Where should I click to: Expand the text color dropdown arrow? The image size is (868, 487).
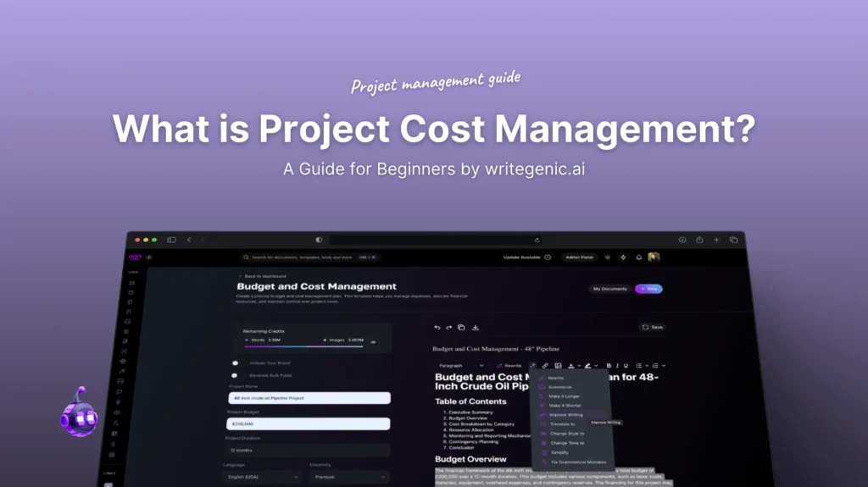tap(579, 366)
